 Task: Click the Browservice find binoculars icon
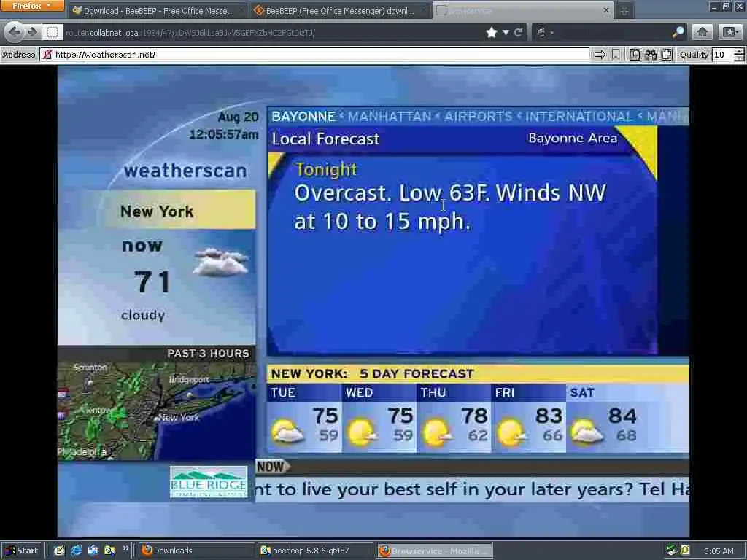coord(651,55)
